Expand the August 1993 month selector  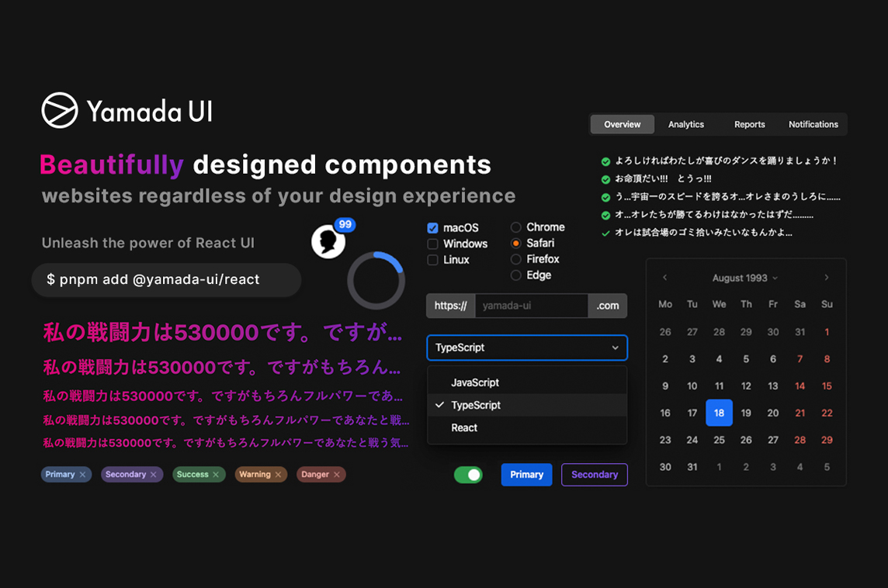point(744,278)
